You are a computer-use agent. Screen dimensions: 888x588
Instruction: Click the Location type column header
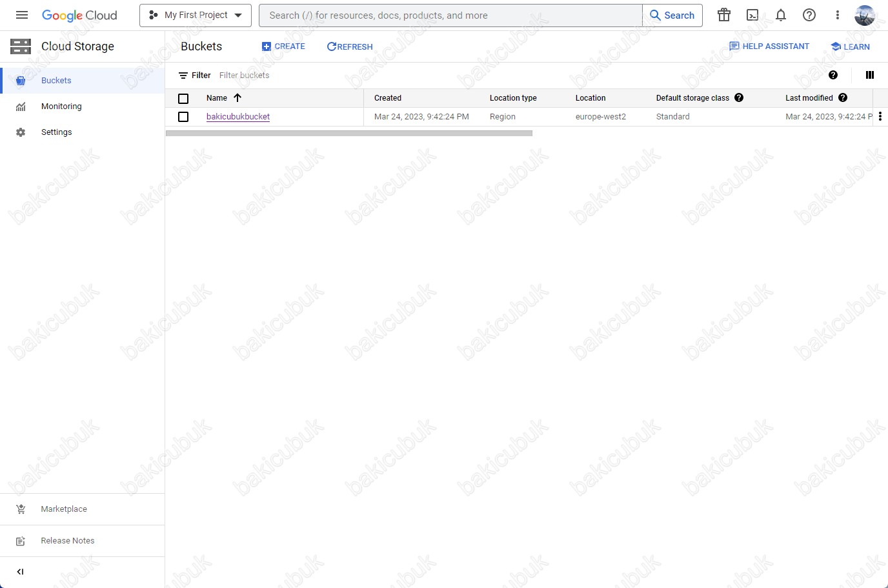click(513, 98)
